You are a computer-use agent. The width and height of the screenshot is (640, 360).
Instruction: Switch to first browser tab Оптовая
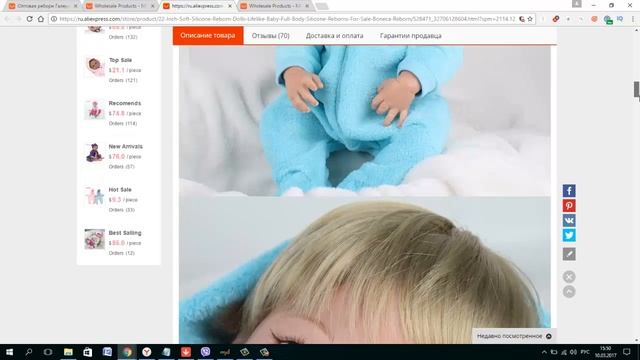(x=42, y=6)
